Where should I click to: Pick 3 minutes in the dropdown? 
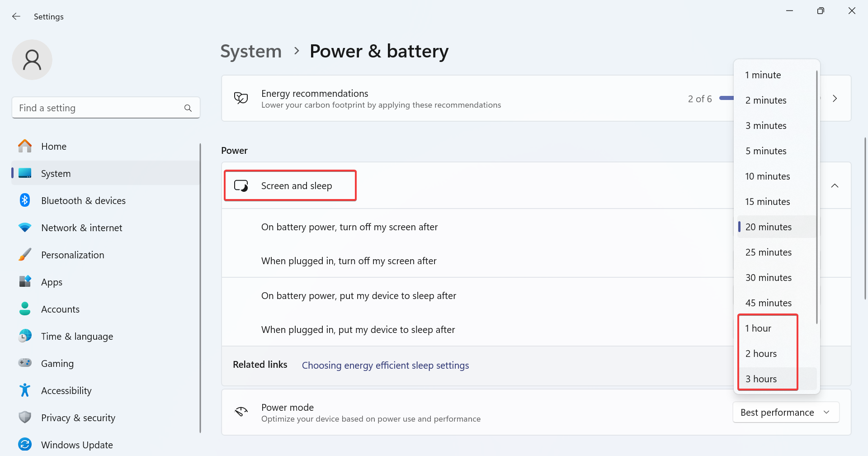tap(777, 126)
